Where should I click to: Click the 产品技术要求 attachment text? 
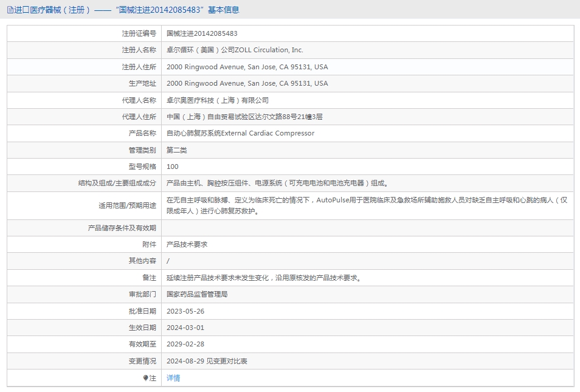tap(187, 244)
